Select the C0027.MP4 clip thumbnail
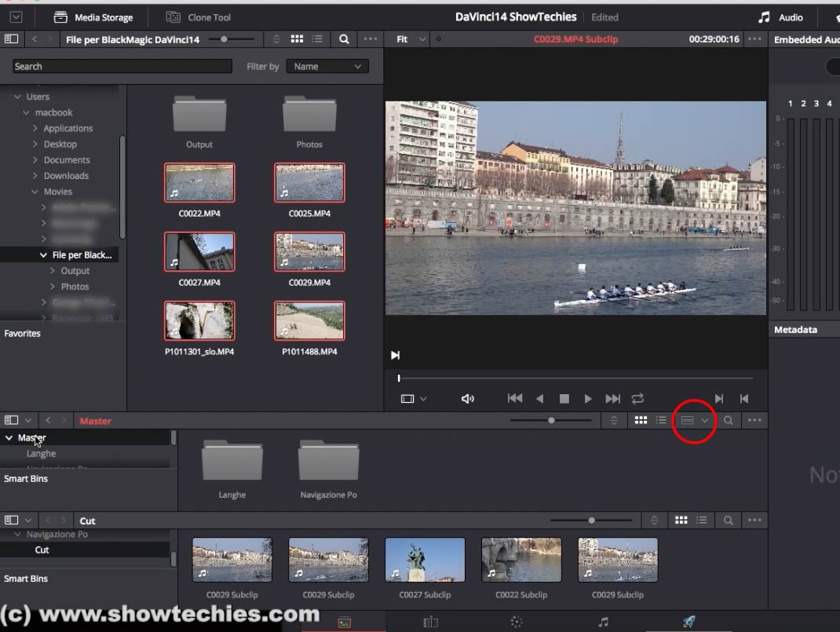The height and width of the screenshot is (632, 840). point(199,252)
